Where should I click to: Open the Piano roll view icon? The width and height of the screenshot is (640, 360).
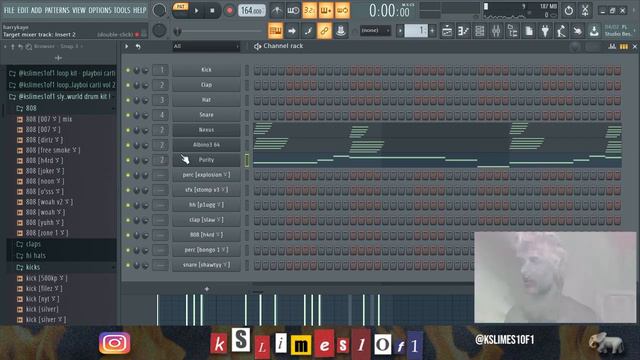point(463,31)
